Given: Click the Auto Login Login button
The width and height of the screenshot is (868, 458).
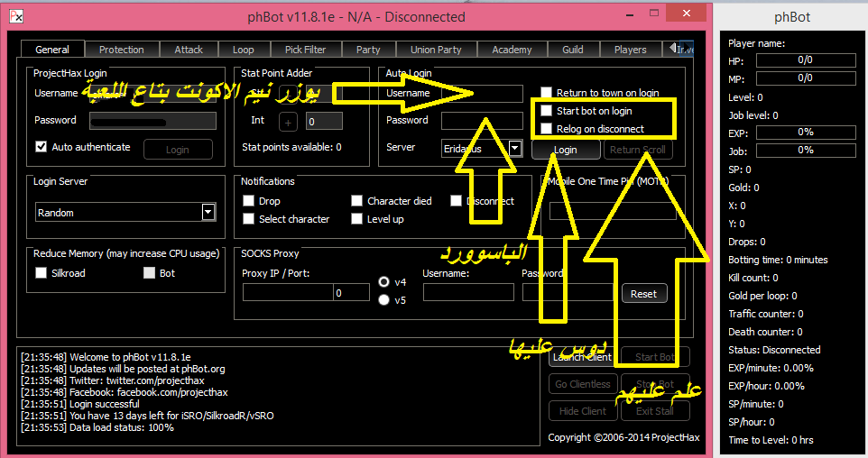Looking at the screenshot, I should 566,150.
